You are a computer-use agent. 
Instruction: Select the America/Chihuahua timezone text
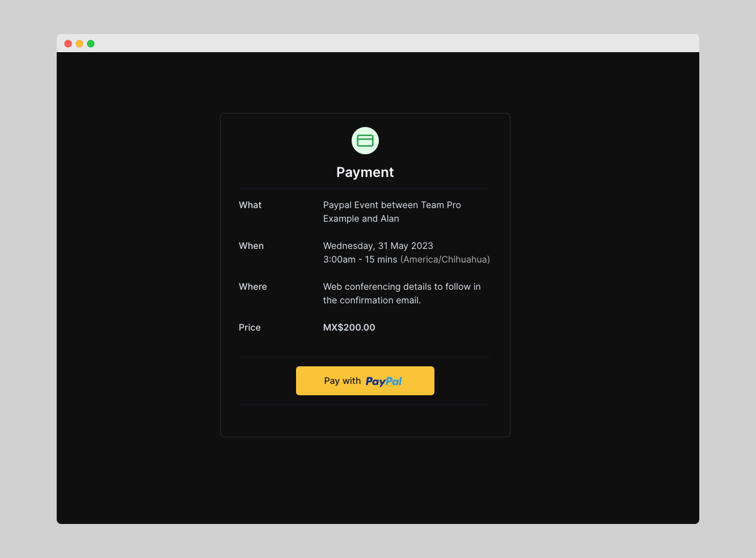(x=445, y=259)
